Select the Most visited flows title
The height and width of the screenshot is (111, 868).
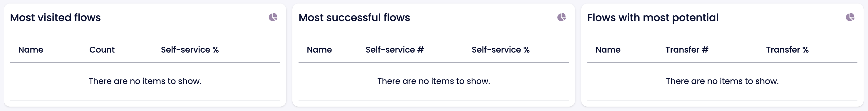point(55,18)
